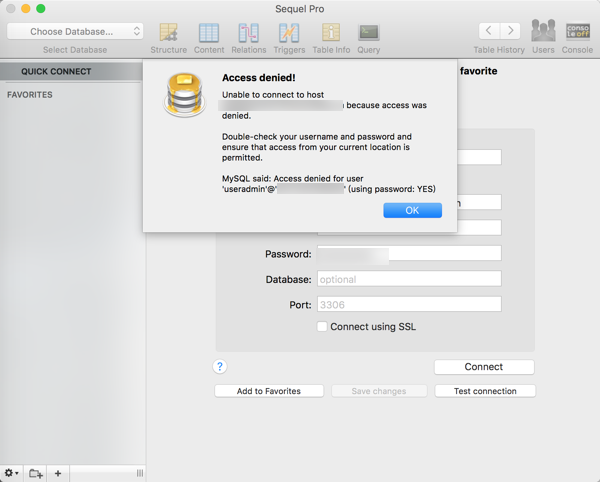This screenshot has height=482, width=600.
Task: Open the Structure view icon
Action: (169, 33)
